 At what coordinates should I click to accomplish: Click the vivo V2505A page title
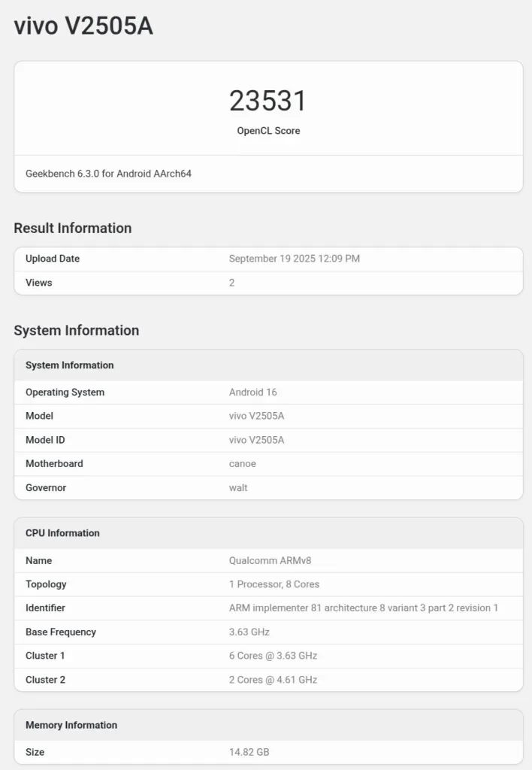point(83,26)
